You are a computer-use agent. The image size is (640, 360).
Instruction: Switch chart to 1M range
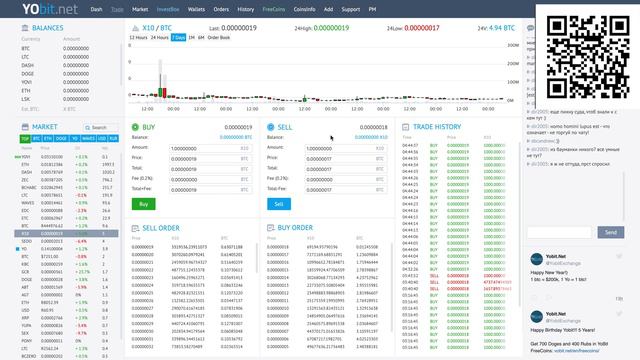click(191, 38)
